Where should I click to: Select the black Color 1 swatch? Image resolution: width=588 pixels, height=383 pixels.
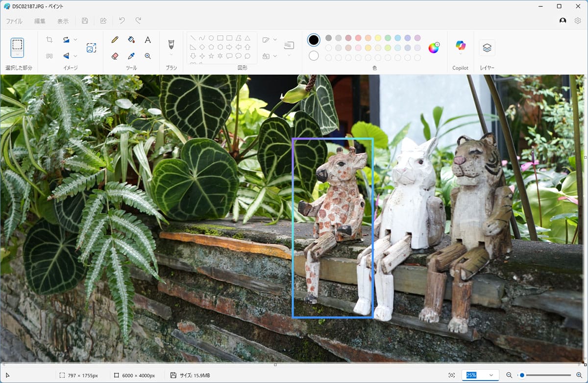click(x=314, y=40)
